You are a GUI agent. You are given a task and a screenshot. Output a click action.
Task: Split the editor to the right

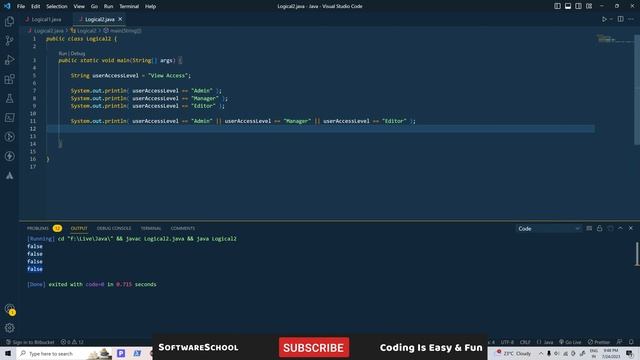click(x=620, y=19)
